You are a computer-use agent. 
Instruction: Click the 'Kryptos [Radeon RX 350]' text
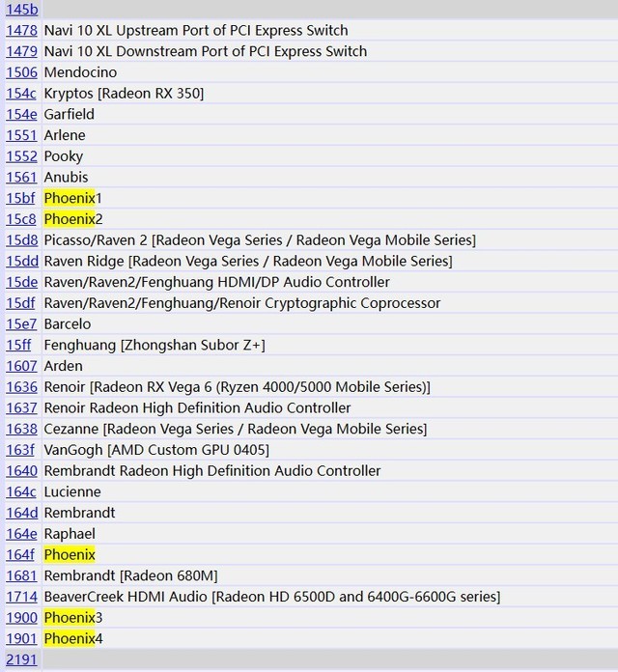click(124, 94)
